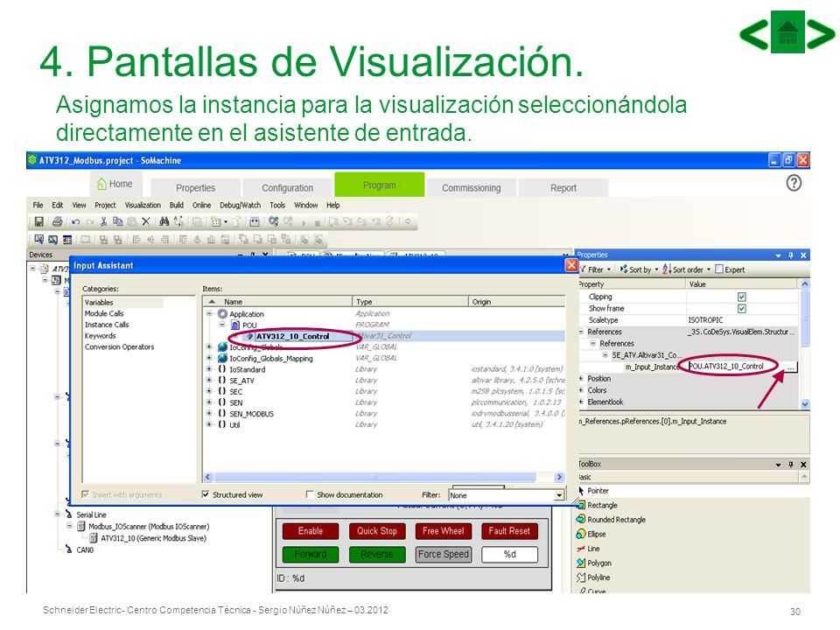Switch to the Report tab
The height and width of the screenshot is (630, 840).
[x=563, y=187]
